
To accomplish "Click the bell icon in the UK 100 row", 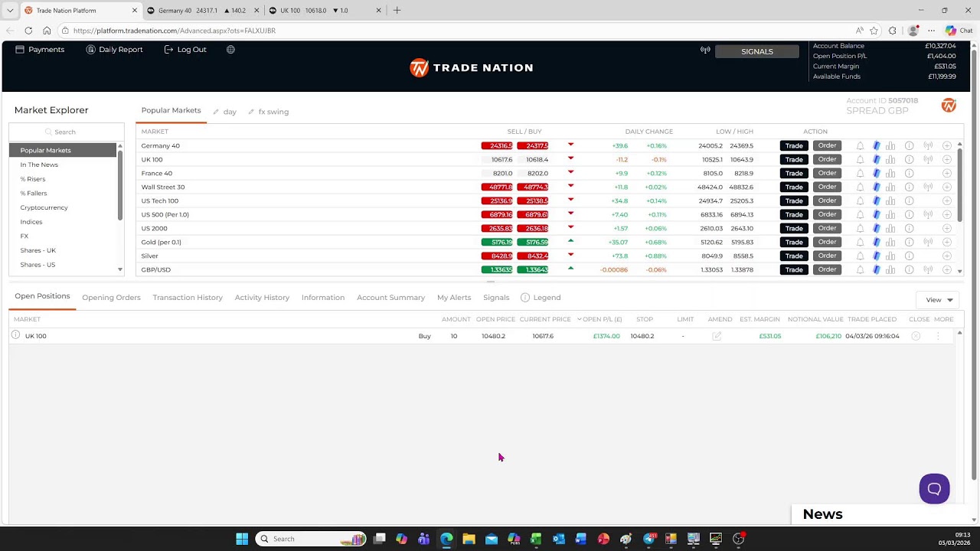I will [860, 159].
